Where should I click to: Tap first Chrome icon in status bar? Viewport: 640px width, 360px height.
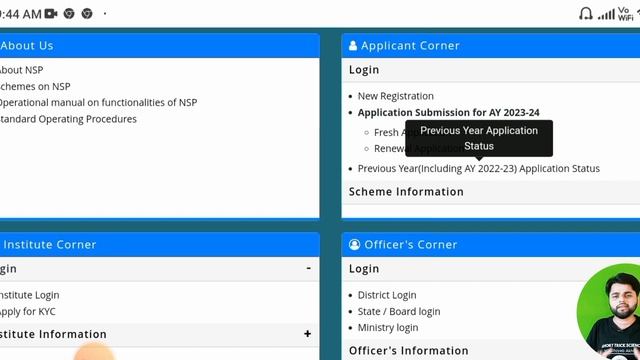(69, 14)
